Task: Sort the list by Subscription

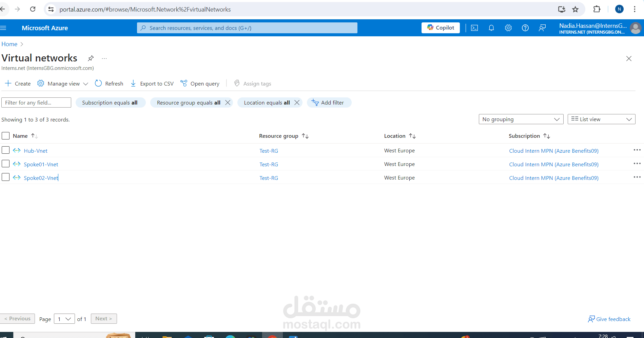Action: 529,136
